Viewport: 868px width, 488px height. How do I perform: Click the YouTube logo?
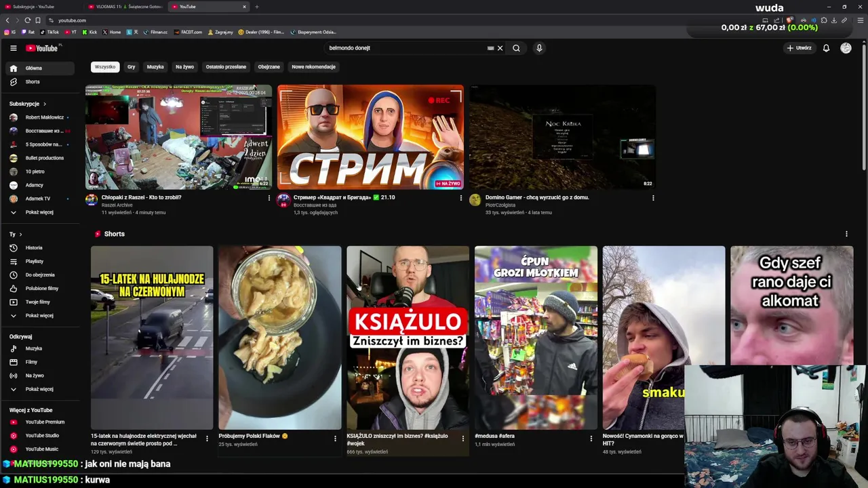42,48
